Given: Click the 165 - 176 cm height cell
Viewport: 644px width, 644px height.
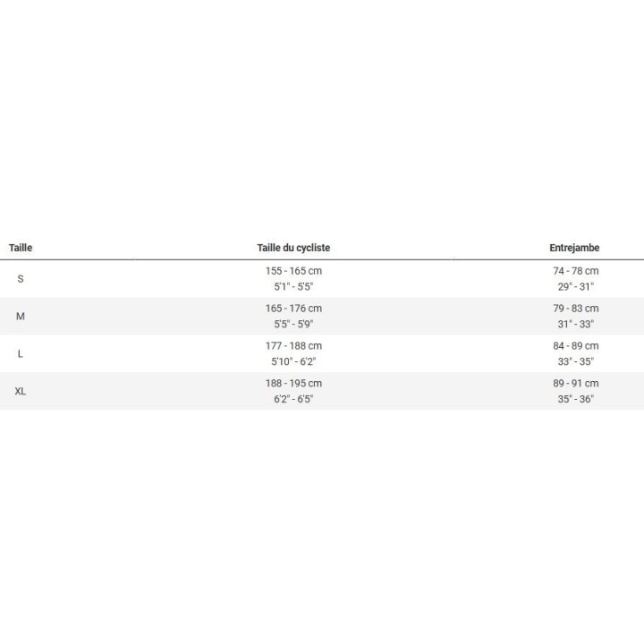Looking at the screenshot, I should [293, 309].
